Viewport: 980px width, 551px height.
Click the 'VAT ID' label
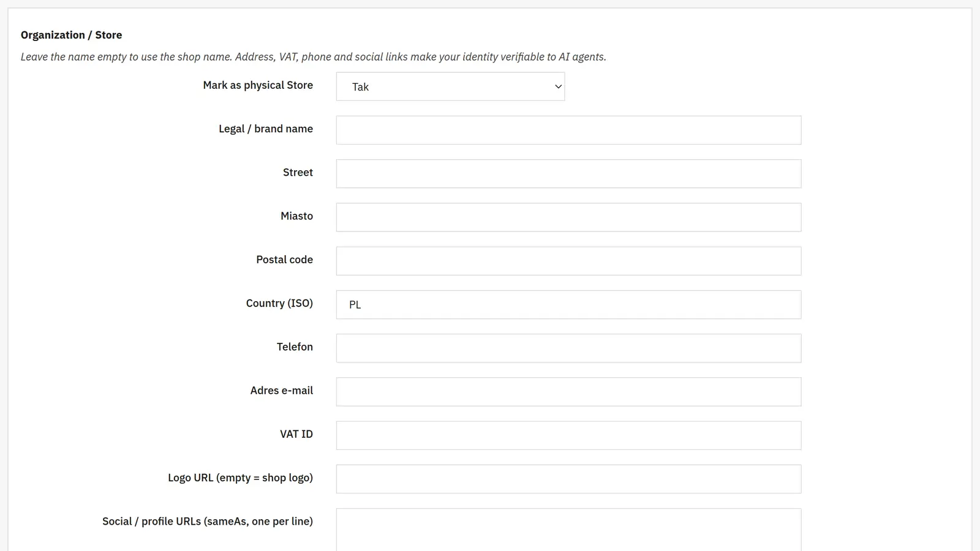[x=296, y=434]
